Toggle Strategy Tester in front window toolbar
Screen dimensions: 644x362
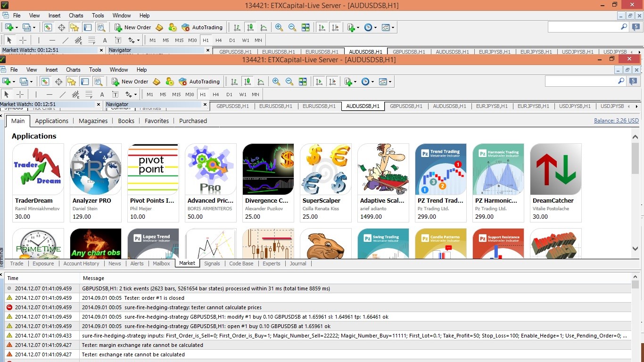coord(98,82)
